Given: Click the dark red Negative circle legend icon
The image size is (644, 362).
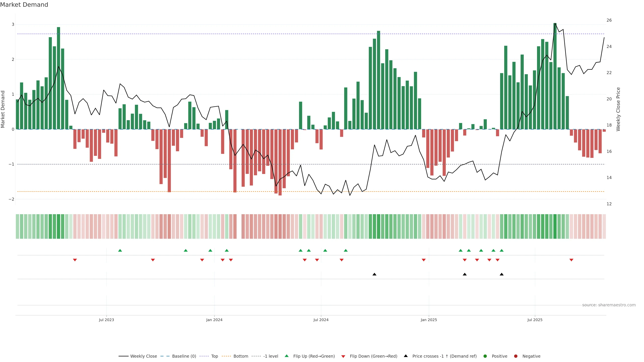Looking at the screenshot, I should 516,356.
